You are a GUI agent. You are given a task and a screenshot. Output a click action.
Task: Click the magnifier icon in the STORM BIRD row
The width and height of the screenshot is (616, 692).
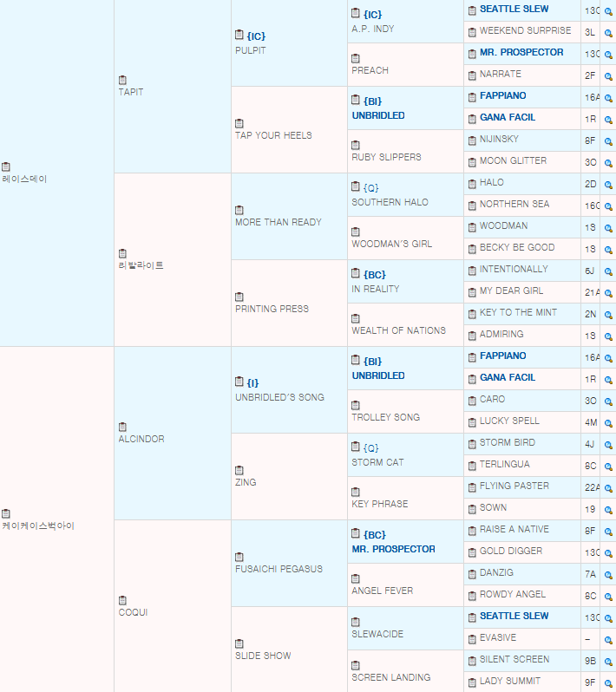tap(608, 443)
